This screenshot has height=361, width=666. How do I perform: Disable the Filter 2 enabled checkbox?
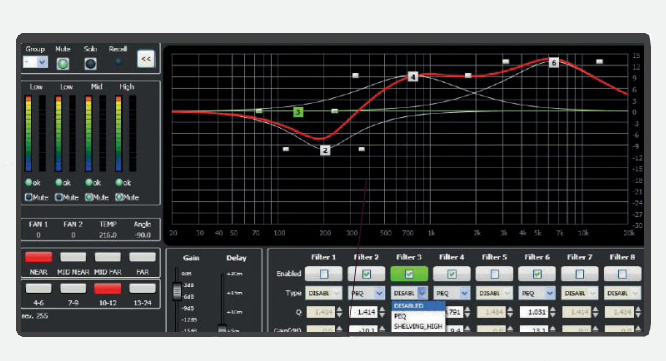[366, 274]
